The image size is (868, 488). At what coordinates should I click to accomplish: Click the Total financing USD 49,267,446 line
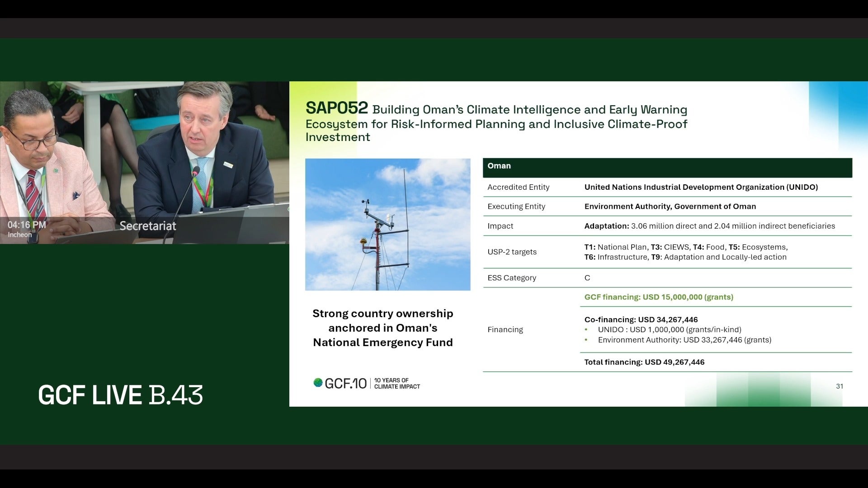(x=644, y=362)
